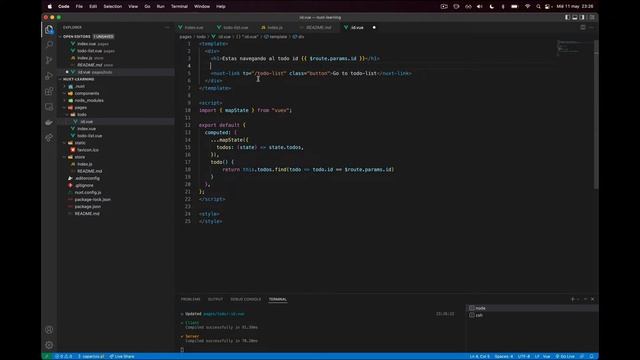Screen dimensions: 640x360
Task: Change file encoding UTF-8
Action: coord(524,356)
